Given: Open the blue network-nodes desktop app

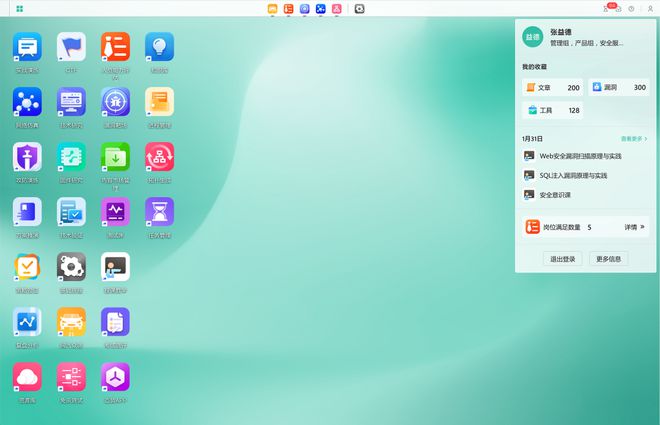Looking at the screenshot, I should pyautogui.click(x=27, y=102).
